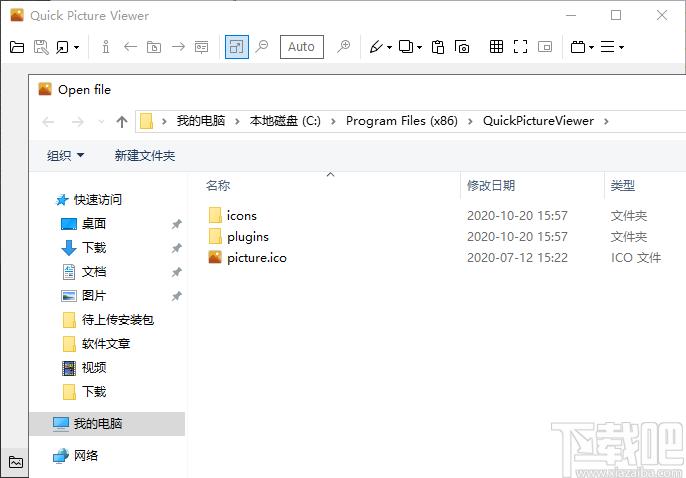The height and width of the screenshot is (478, 686).
Task: Click the Auto zoom level box
Action: pyautogui.click(x=301, y=47)
